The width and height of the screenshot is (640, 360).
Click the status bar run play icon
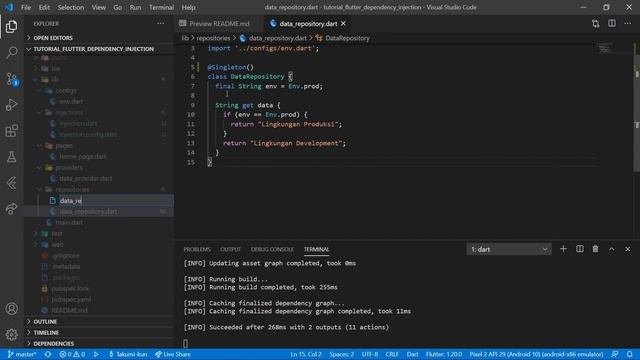tap(96, 354)
